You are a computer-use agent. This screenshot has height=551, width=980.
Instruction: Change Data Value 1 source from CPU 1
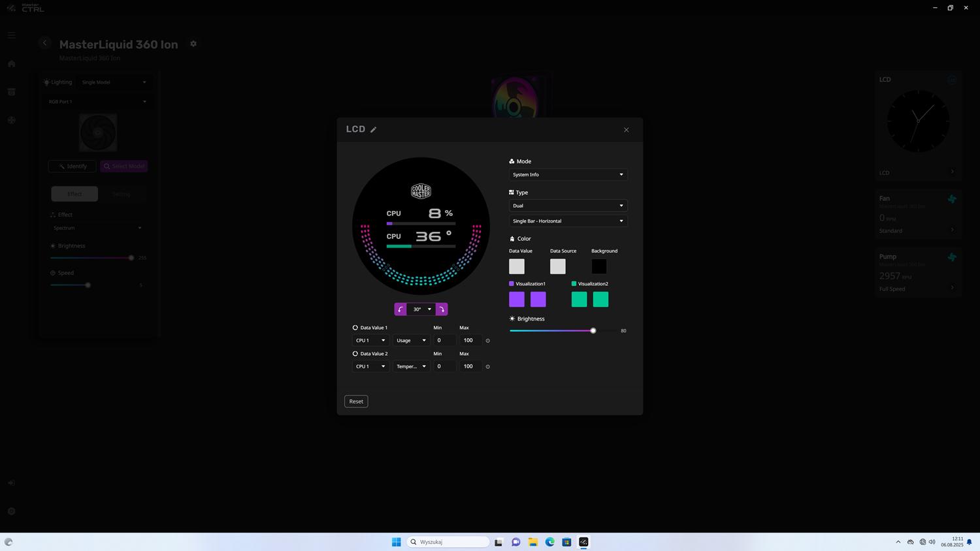[370, 340]
